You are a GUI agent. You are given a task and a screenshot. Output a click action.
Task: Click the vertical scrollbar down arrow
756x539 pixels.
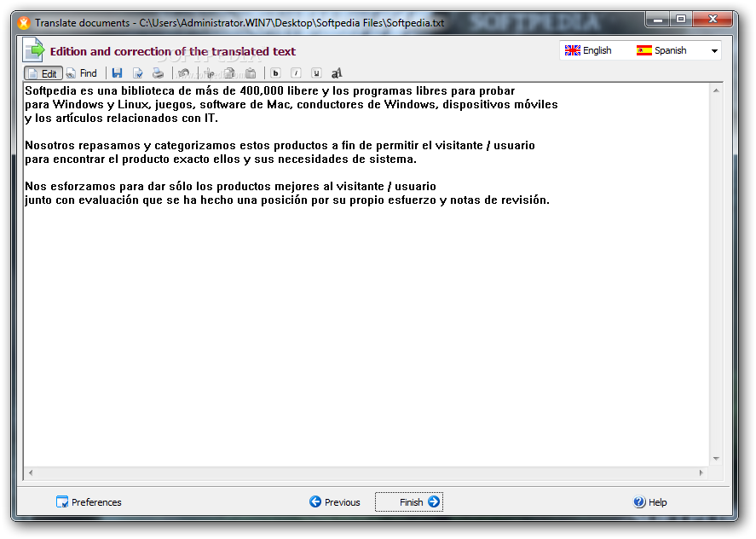tap(716, 459)
